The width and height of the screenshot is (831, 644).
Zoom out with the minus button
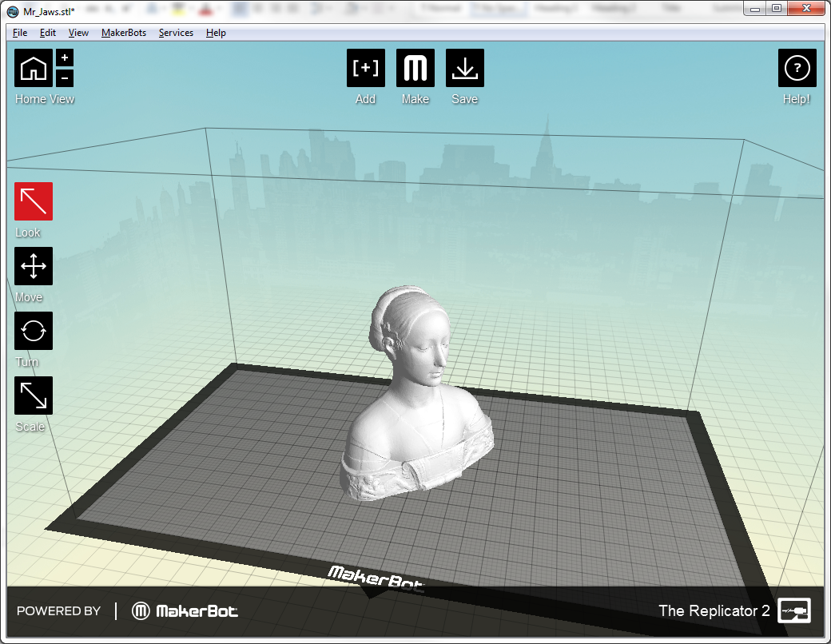click(66, 78)
